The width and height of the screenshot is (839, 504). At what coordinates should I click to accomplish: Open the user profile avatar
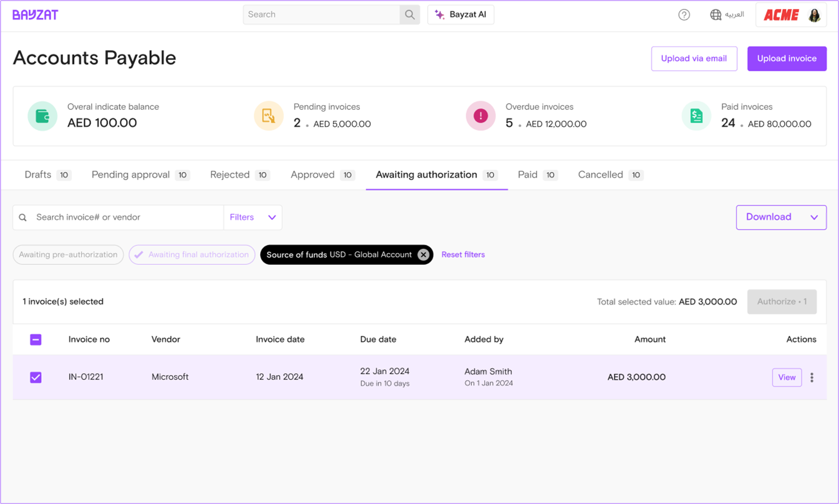click(814, 15)
